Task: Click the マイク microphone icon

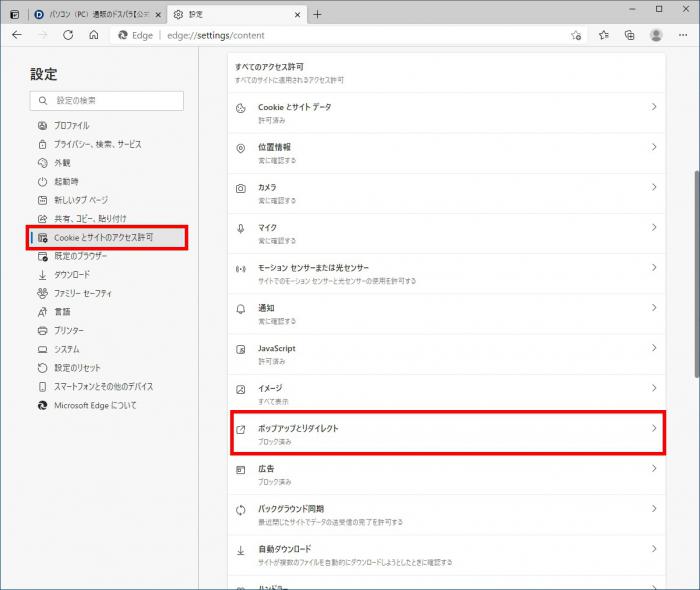Action: click(x=241, y=229)
